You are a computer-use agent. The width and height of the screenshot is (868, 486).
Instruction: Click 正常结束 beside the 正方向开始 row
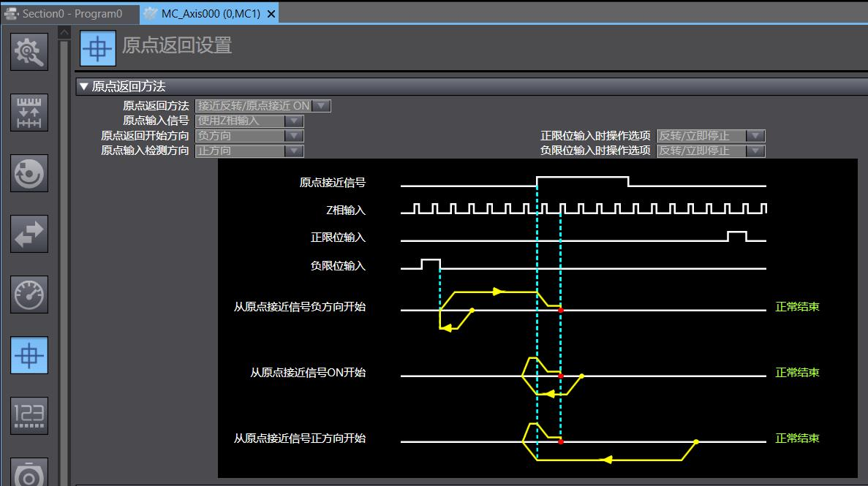797,438
